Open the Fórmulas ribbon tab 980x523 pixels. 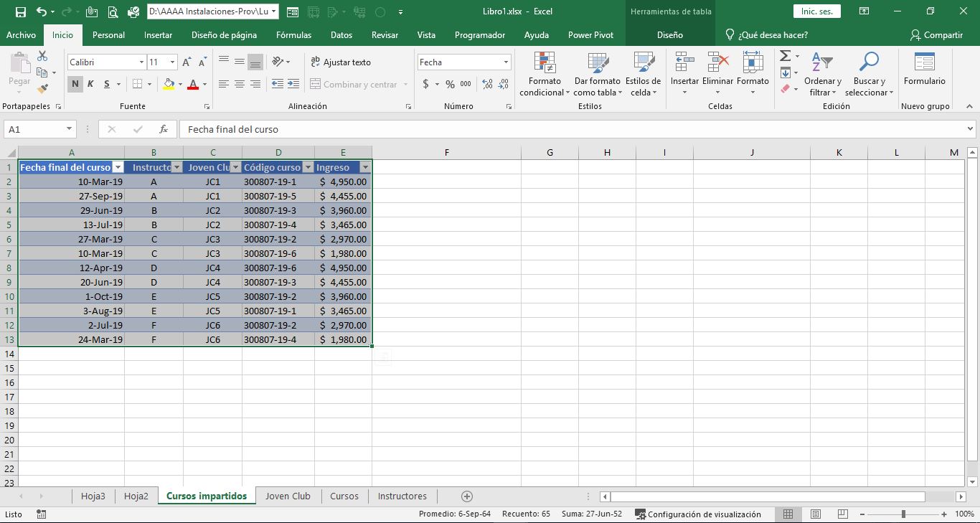point(293,35)
